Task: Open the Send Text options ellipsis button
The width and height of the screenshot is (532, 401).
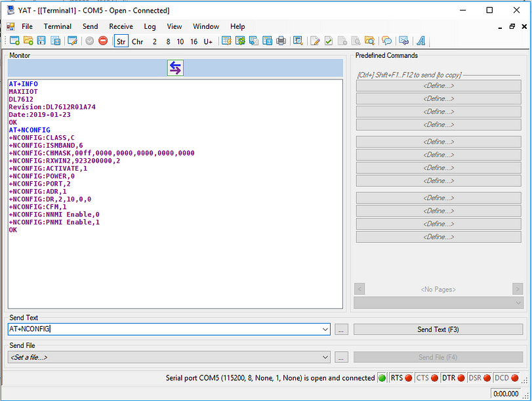Action: coord(341,329)
